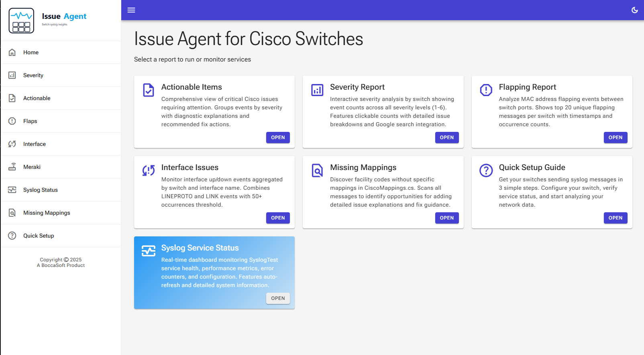Open Meraki in the sidebar

click(61, 167)
